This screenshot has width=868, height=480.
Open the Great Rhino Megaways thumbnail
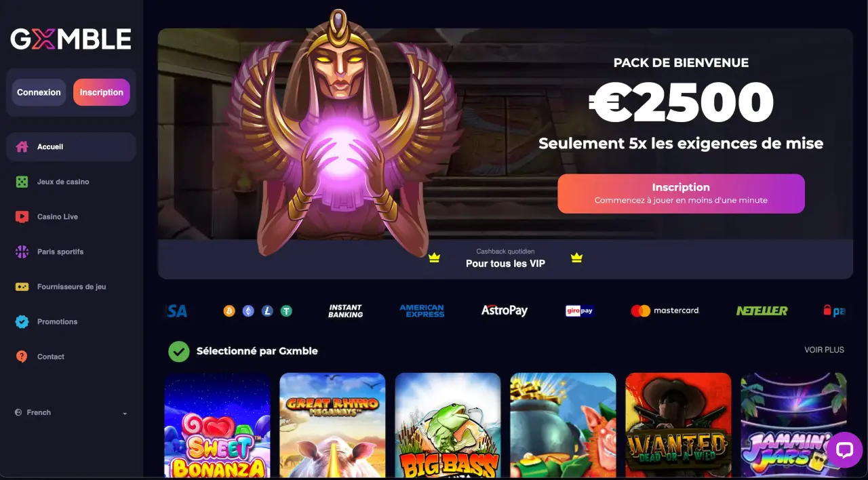[332, 426]
